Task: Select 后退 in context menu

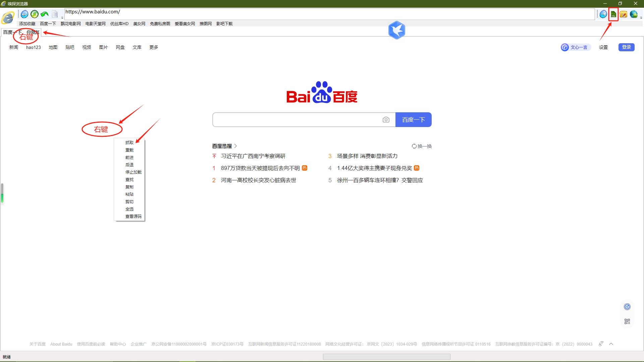Action: [129, 165]
